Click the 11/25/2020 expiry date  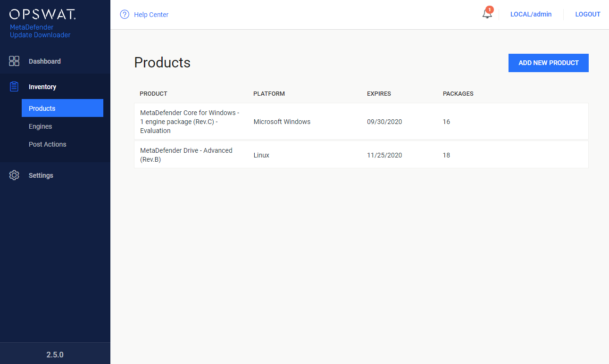[384, 155]
